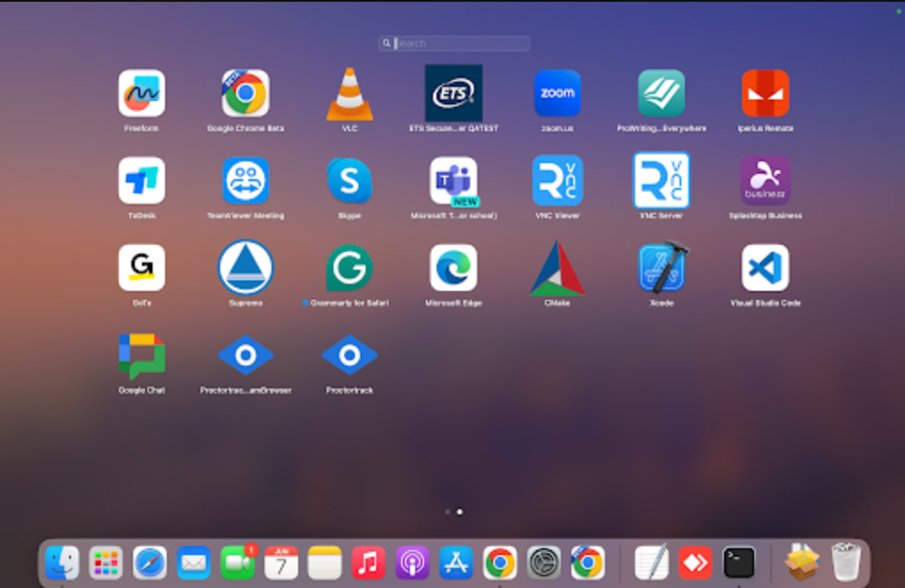Launch Microsoft Edge
Viewport: 905px width, 588px height.
[x=453, y=268]
